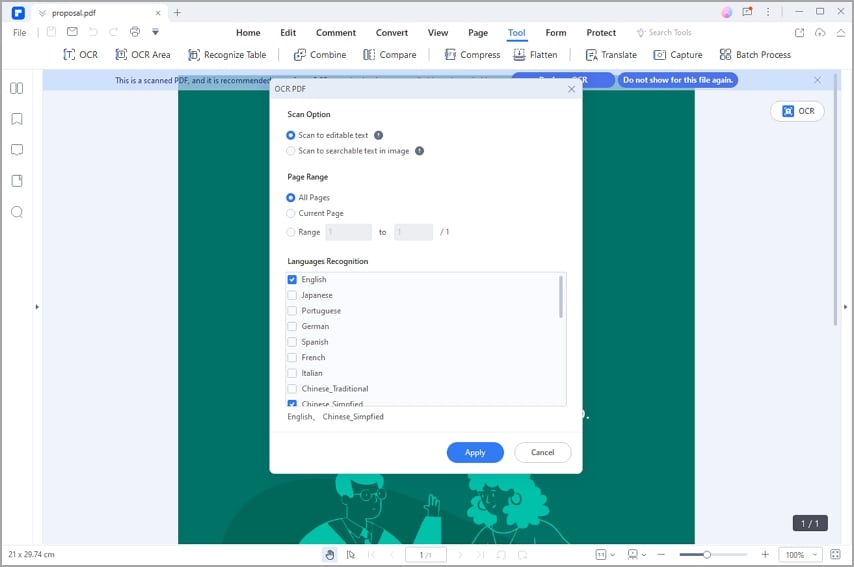Expand the right panel arrow

(845, 307)
